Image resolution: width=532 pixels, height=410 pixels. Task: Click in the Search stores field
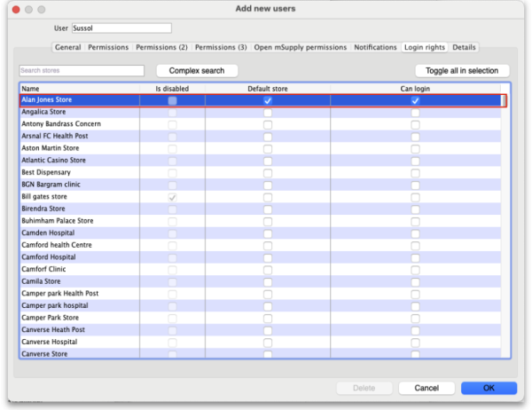tap(82, 70)
